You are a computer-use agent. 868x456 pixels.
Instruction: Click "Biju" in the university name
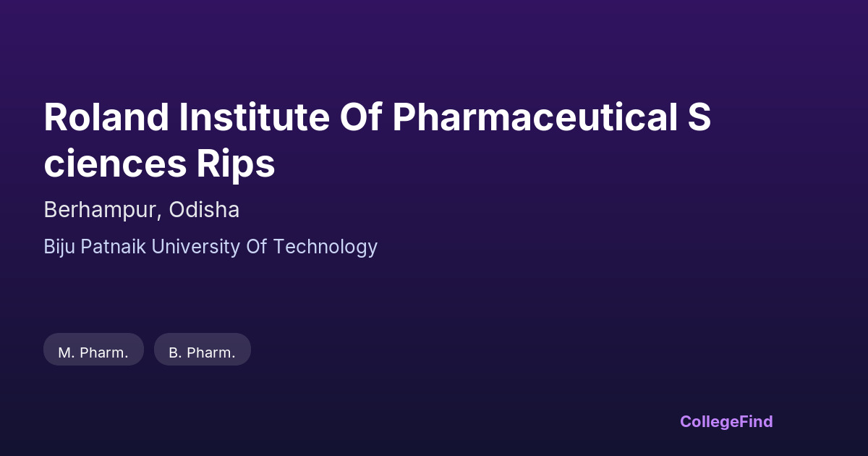pos(60,247)
